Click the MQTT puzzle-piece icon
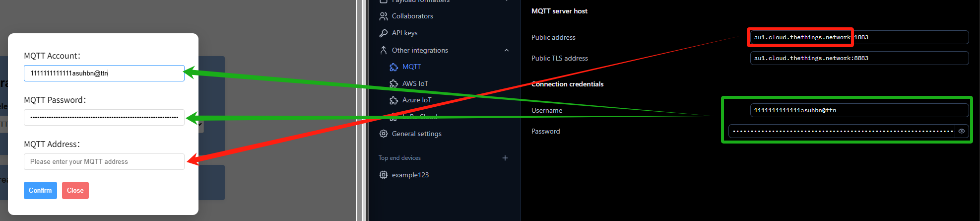 coord(394,67)
